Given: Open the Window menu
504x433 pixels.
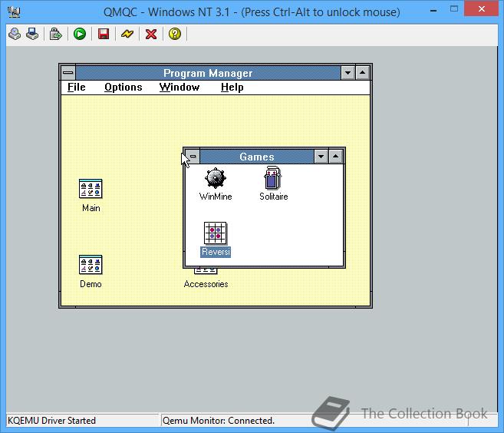Looking at the screenshot, I should [x=180, y=88].
